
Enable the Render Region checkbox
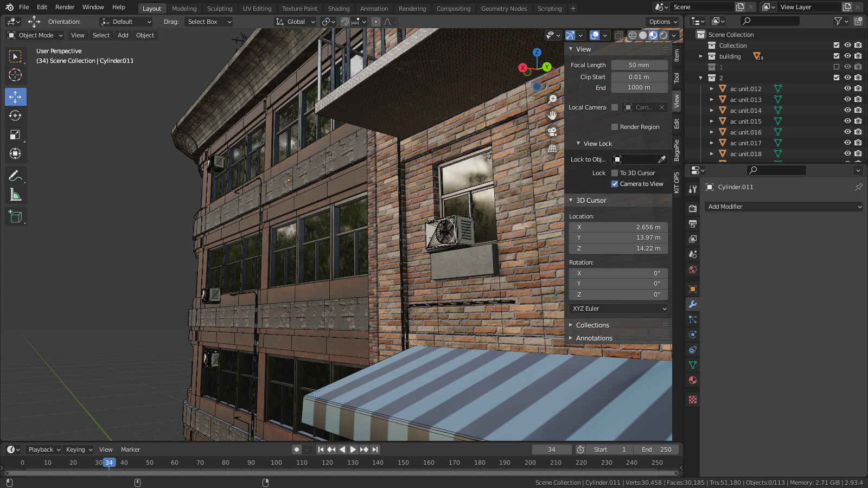coord(614,127)
